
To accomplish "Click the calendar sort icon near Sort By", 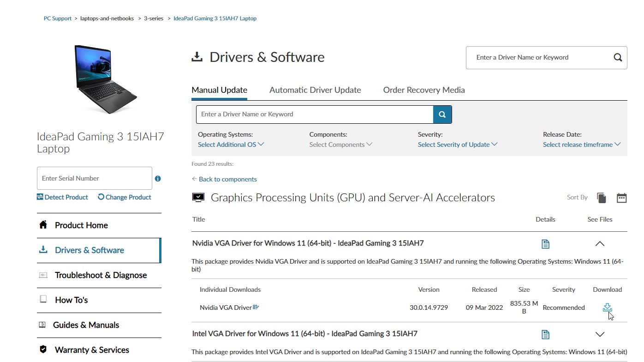I will point(621,197).
